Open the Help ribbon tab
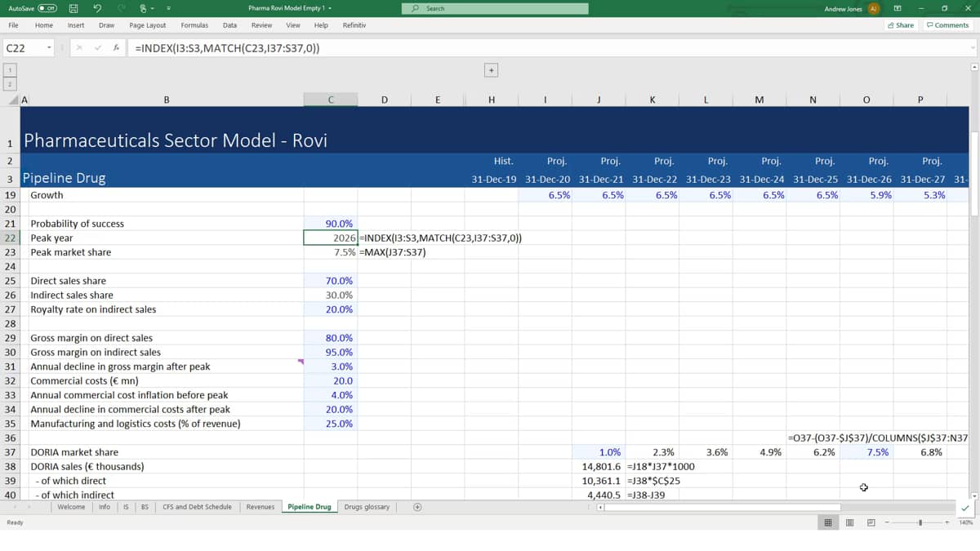Screen dimensions: 980x551 click(x=321, y=25)
